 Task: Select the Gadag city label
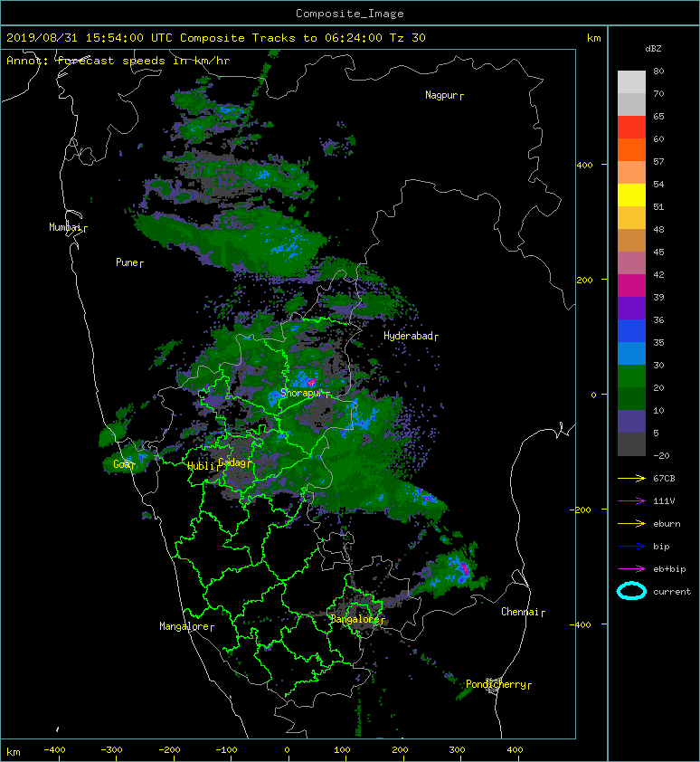click(232, 462)
